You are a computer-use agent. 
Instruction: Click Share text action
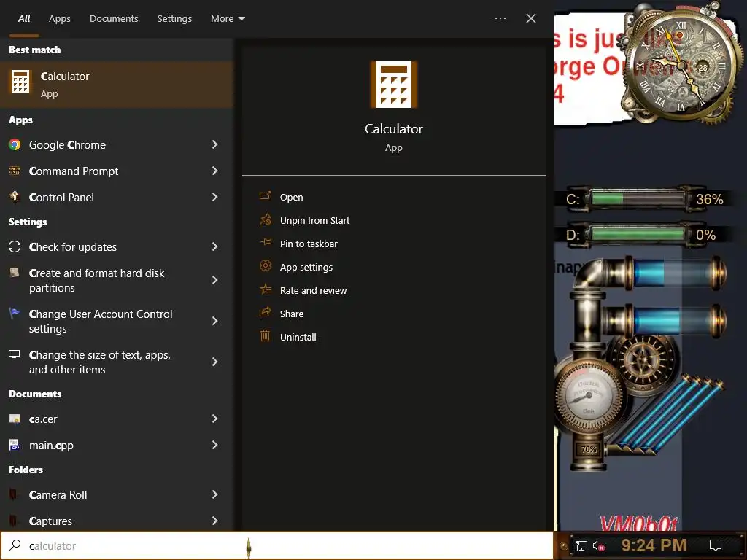pyautogui.click(x=292, y=314)
